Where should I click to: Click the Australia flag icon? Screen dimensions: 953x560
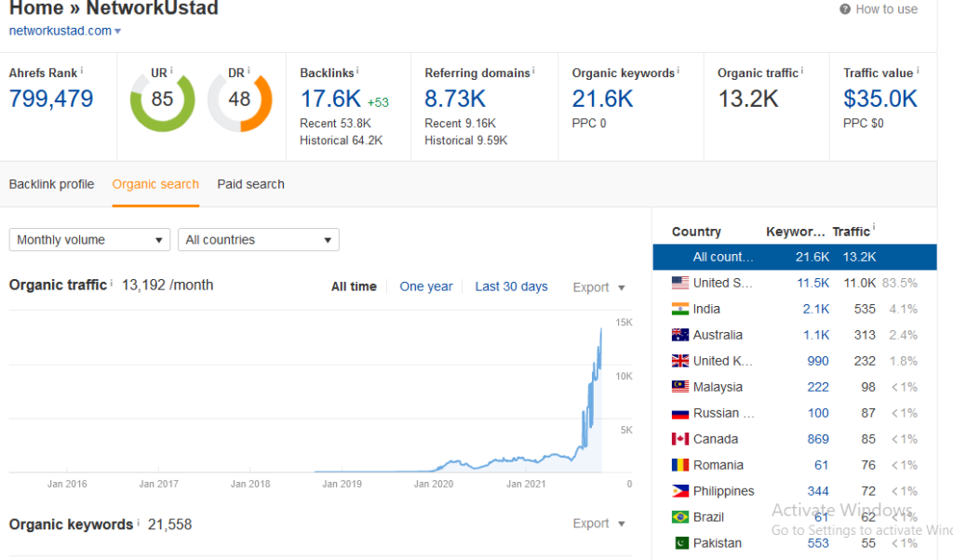click(x=680, y=335)
